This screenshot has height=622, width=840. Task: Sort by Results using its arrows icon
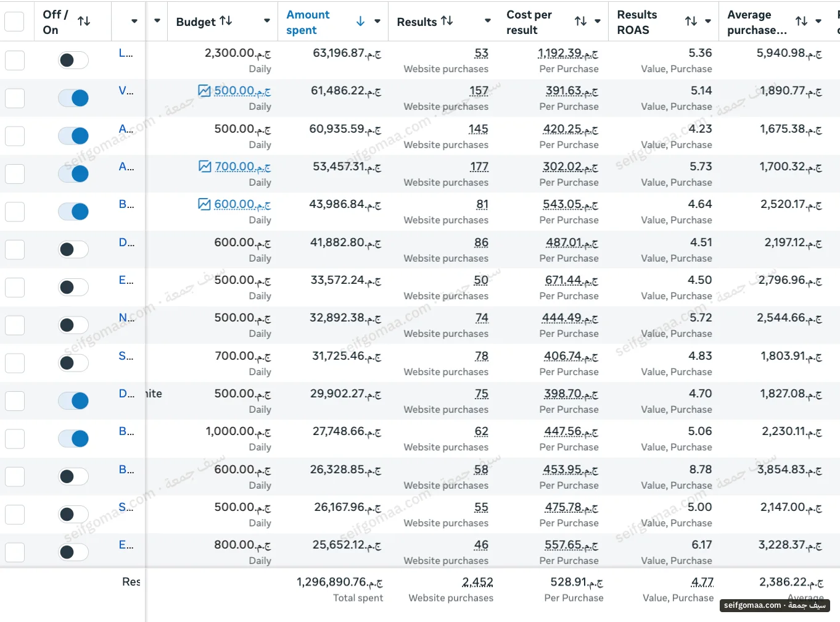(x=447, y=21)
